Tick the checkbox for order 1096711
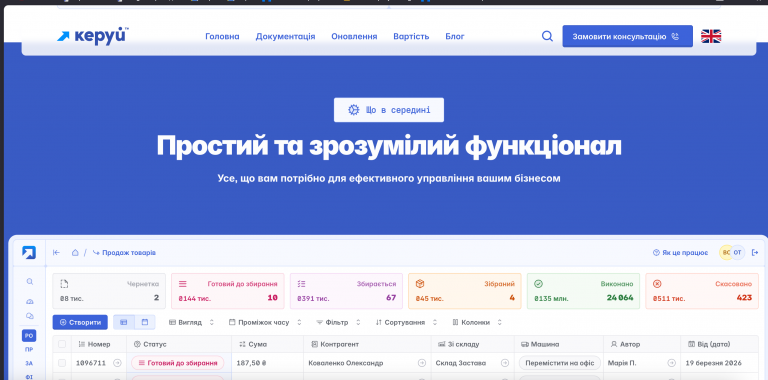 (62, 363)
